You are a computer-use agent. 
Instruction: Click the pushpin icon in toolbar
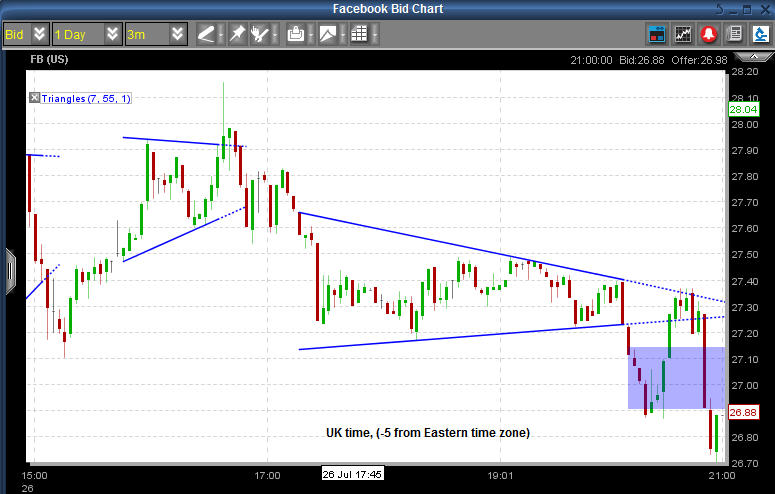(237, 34)
